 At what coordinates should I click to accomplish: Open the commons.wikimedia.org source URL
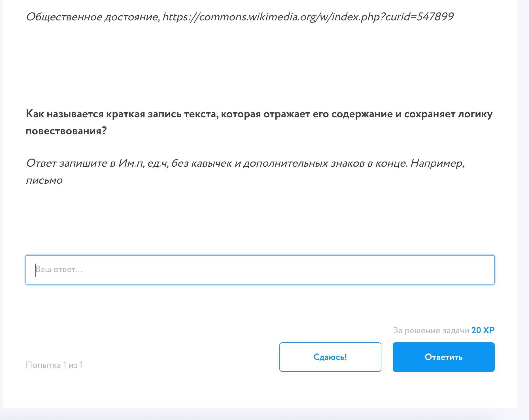pos(308,17)
